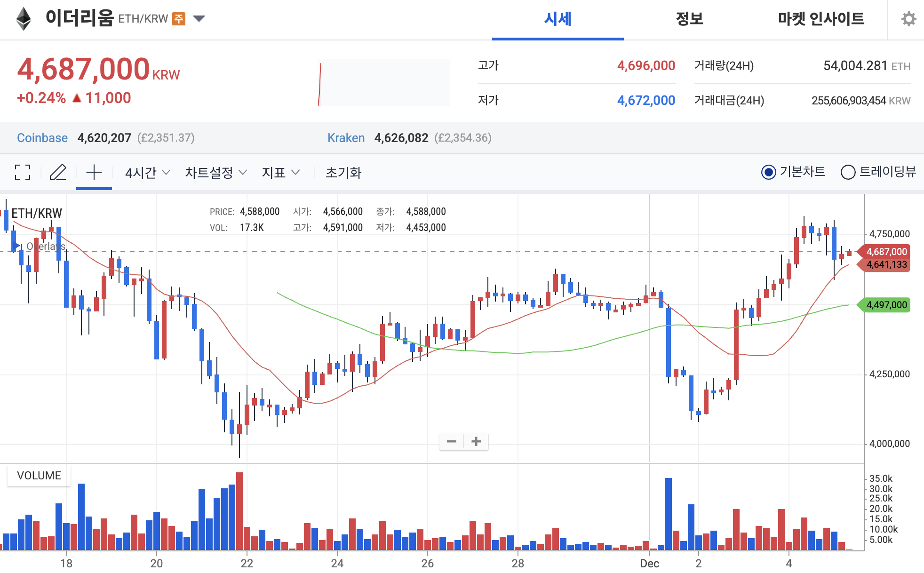Toggle the VOLUME panel label
The height and width of the screenshot is (573, 924).
(39, 475)
